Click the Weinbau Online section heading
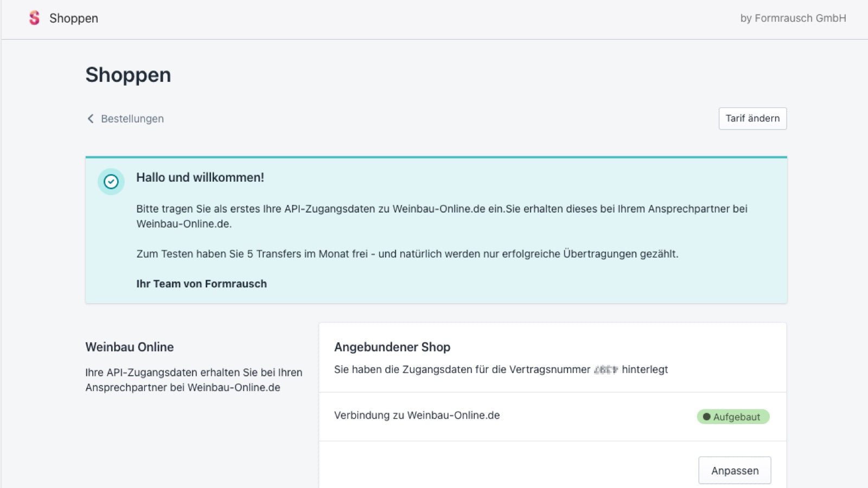 [x=130, y=347]
